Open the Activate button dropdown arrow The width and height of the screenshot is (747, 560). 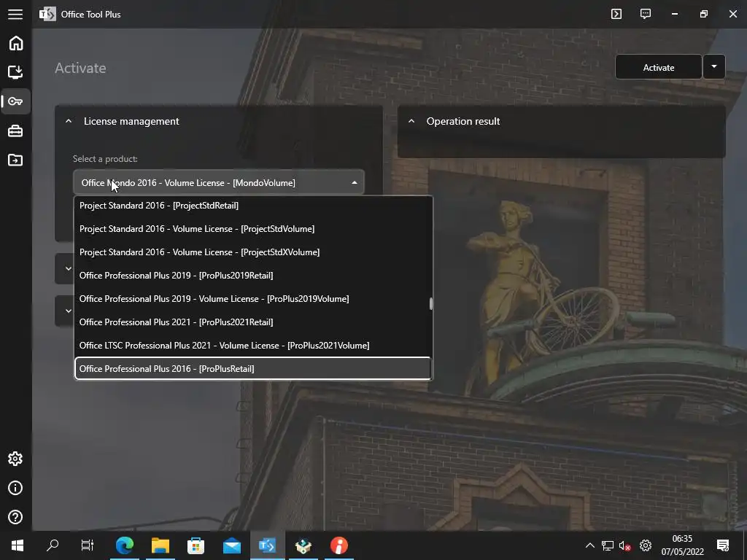coord(713,67)
